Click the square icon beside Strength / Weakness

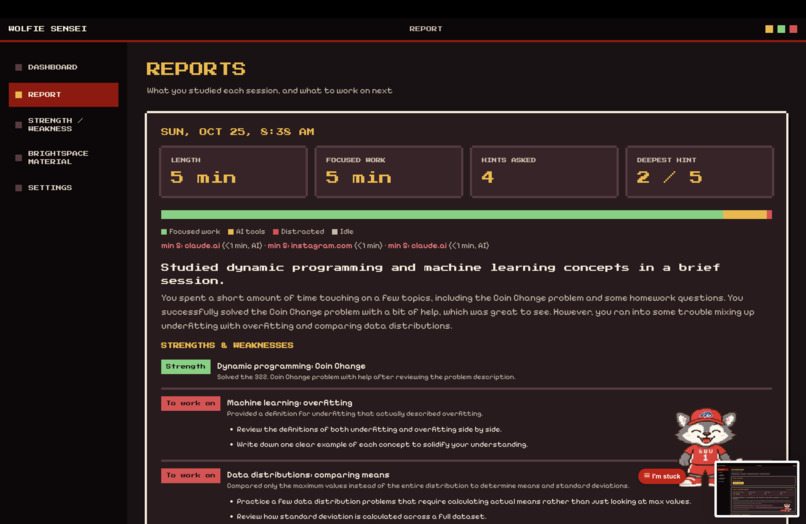(19, 125)
